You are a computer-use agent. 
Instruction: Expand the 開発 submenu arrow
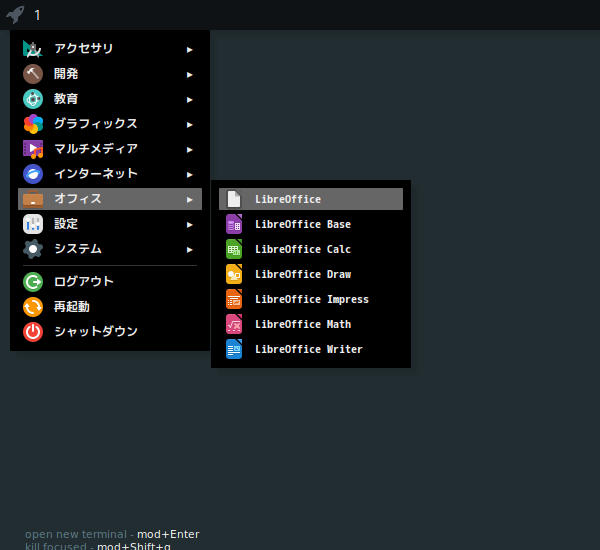click(189, 75)
